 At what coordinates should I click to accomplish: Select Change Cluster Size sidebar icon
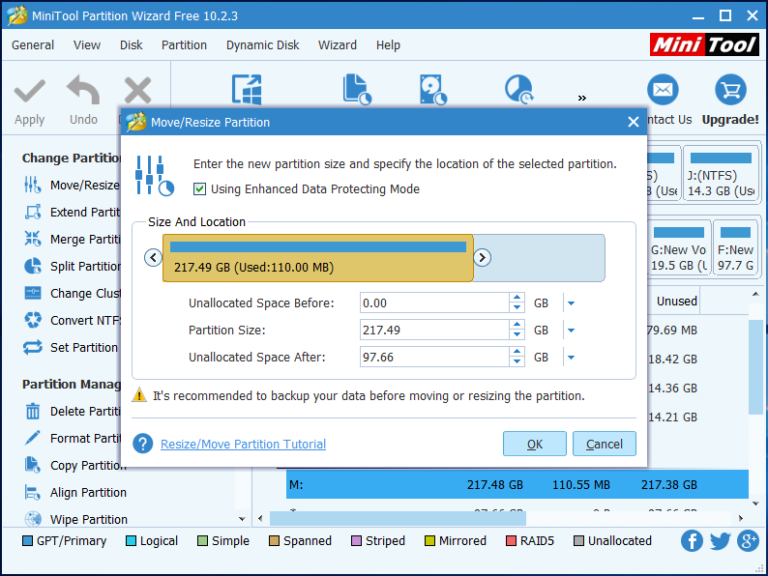[33, 293]
